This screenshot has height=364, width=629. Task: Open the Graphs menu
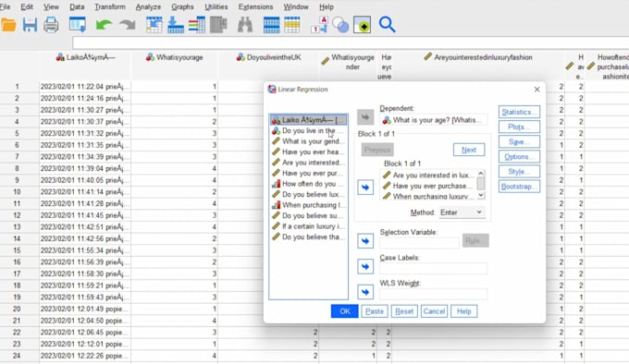tap(182, 6)
